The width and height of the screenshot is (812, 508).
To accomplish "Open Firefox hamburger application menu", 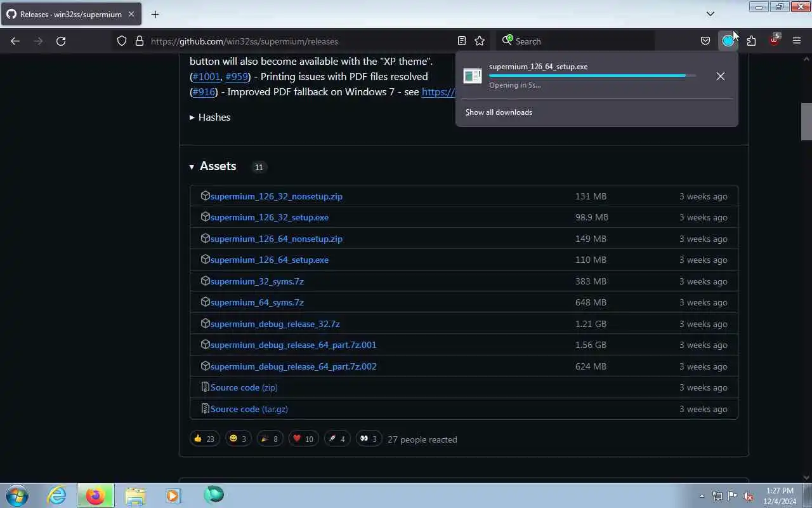I will click(x=797, y=41).
